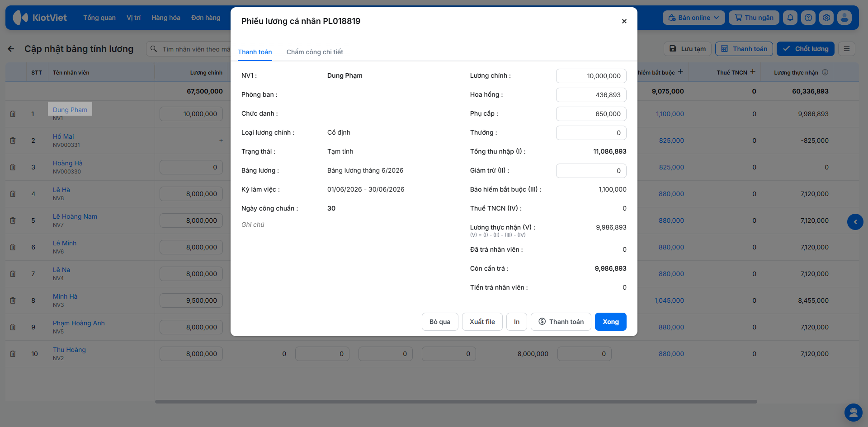Add column via plus next to Bảo hiểm bắt buộc

[x=680, y=72]
